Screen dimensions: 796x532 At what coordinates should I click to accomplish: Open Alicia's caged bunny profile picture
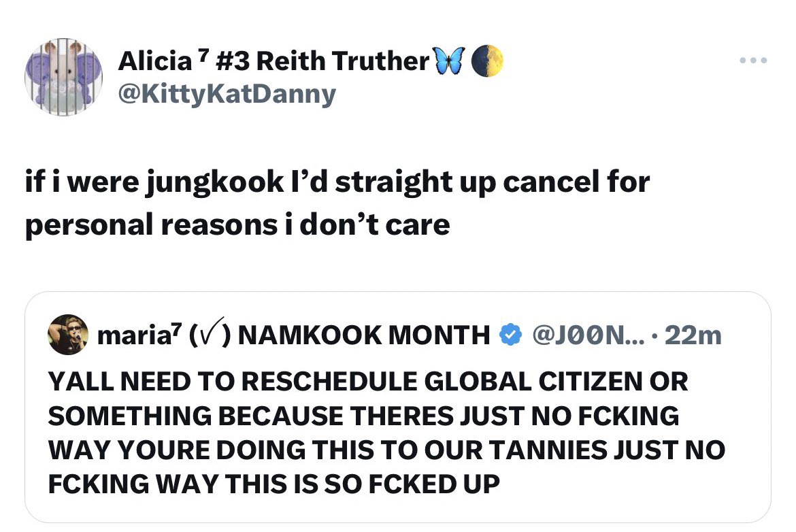click(x=63, y=77)
